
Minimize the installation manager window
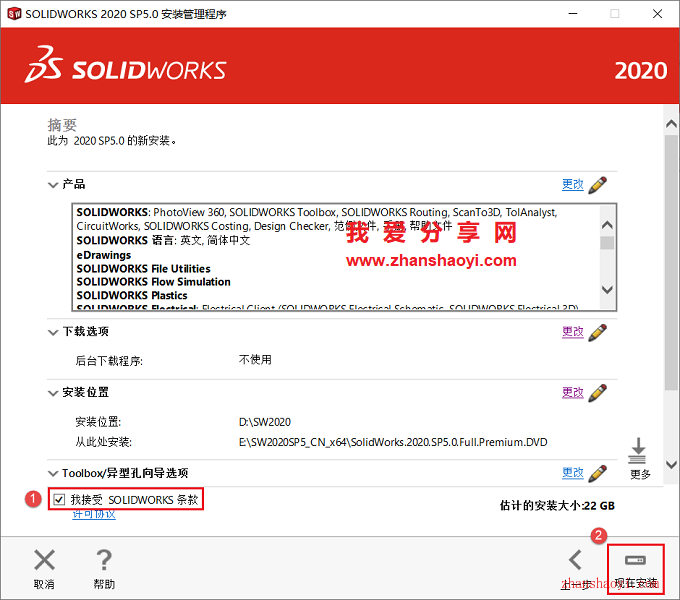point(573,14)
